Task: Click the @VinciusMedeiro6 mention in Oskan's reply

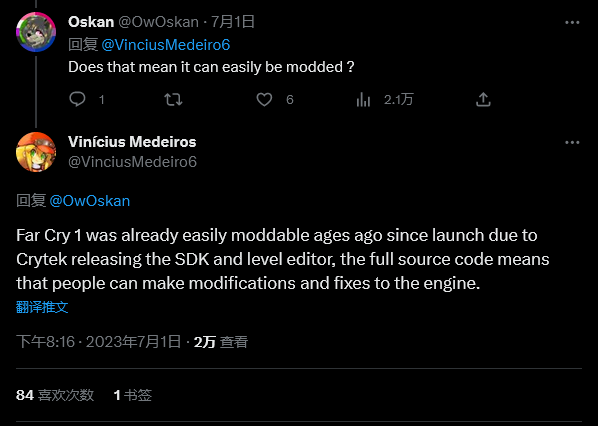Action: click(166, 45)
